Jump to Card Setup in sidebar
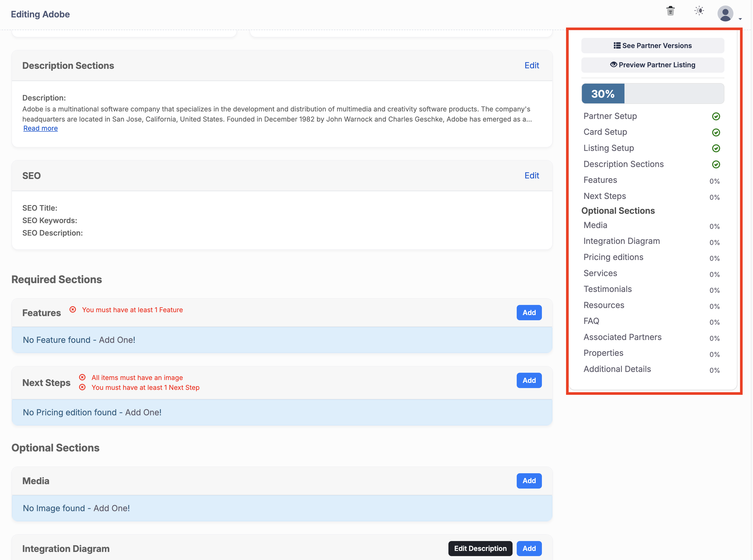 pyautogui.click(x=605, y=132)
